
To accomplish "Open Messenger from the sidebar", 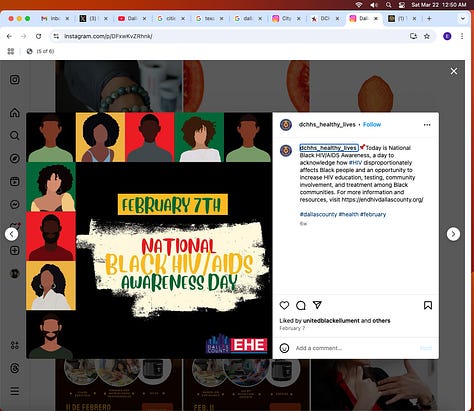I will [x=15, y=204].
